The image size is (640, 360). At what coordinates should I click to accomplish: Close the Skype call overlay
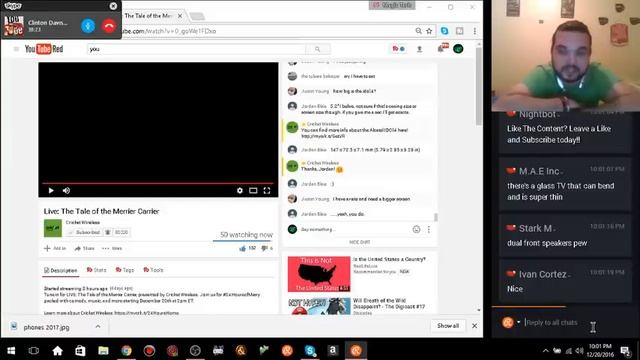coord(113,6)
